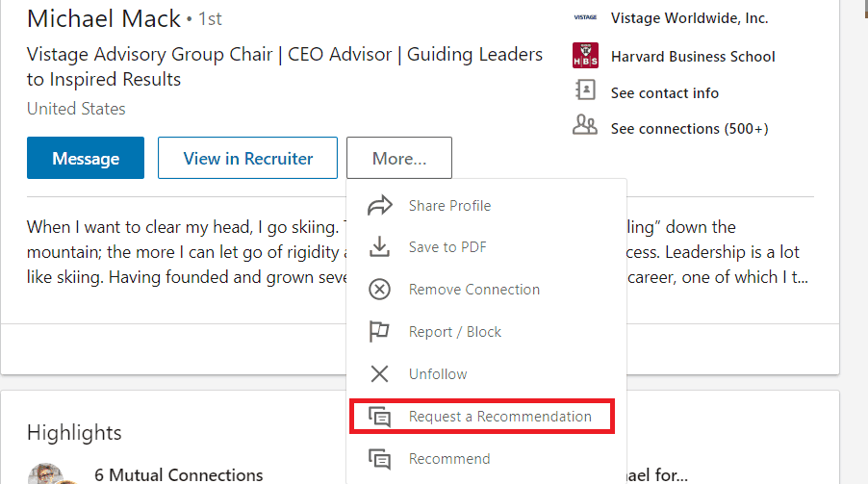Screen dimensions: 868x484
Task: Click the connections people icon
Action: click(585, 125)
